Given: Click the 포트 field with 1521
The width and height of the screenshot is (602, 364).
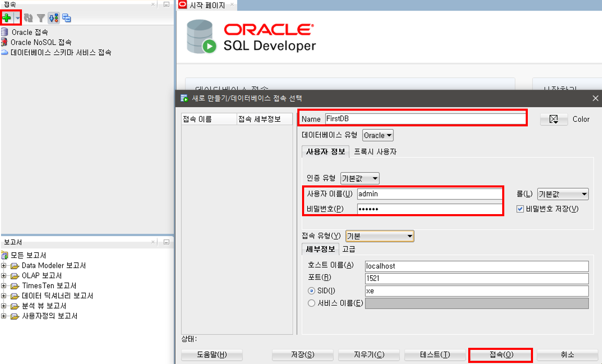Looking at the screenshot, I should (477, 278).
